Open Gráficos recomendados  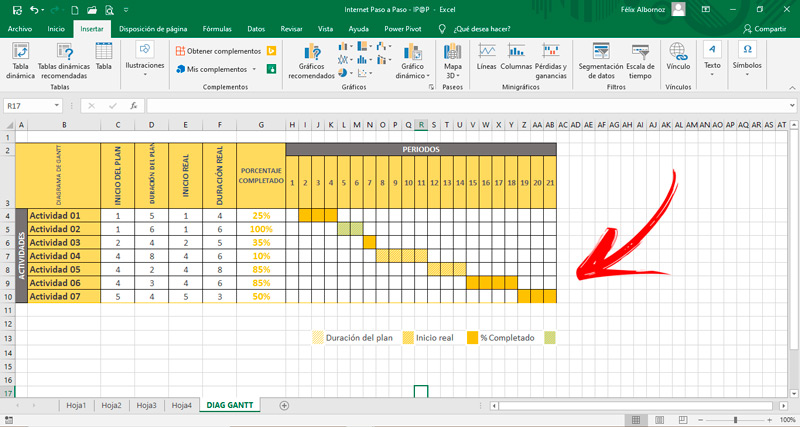pyautogui.click(x=311, y=61)
